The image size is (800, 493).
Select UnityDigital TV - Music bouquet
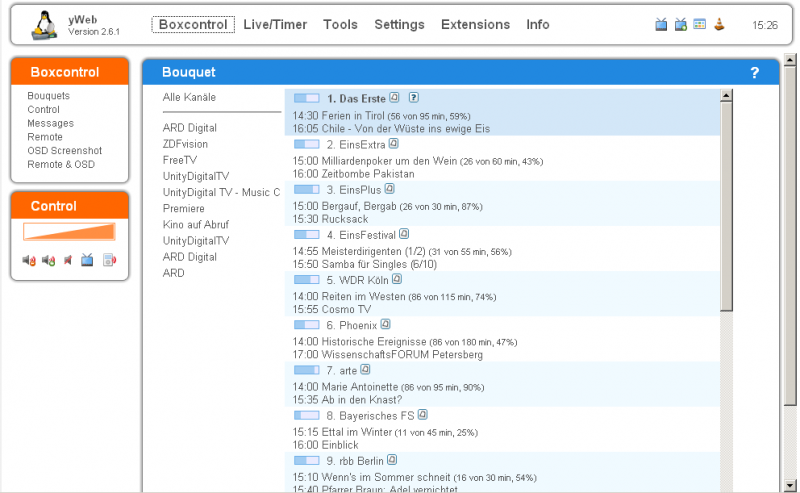coord(221,192)
